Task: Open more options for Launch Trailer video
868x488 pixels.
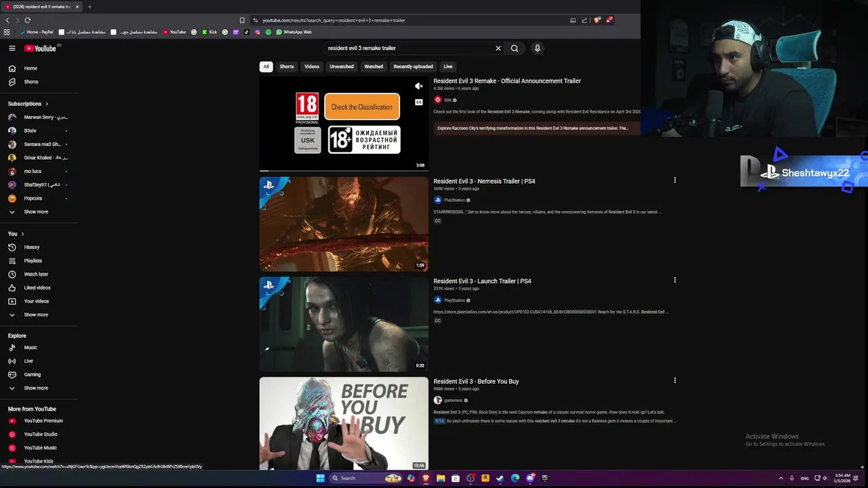Action: (x=675, y=280)
